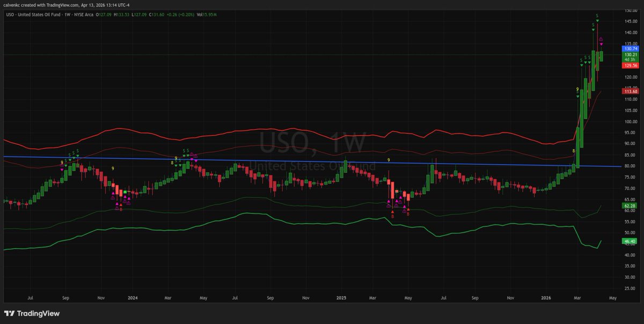The image size is (644, 324).
Task: Click the green 46.40 price label
Action: pos(629,241)
